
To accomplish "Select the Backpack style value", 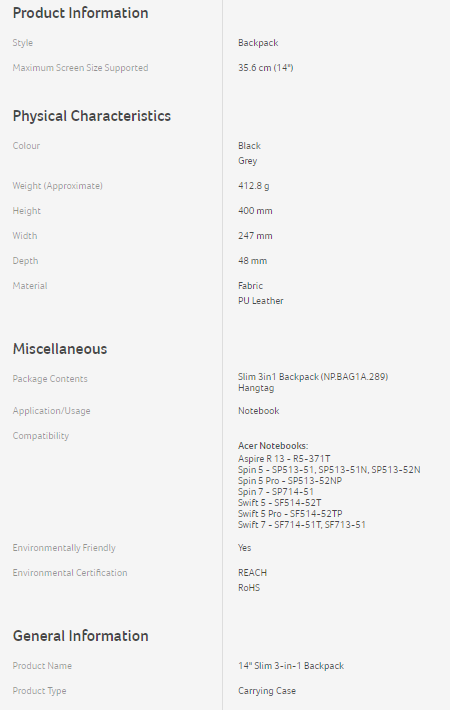I will tap(258, 43).
